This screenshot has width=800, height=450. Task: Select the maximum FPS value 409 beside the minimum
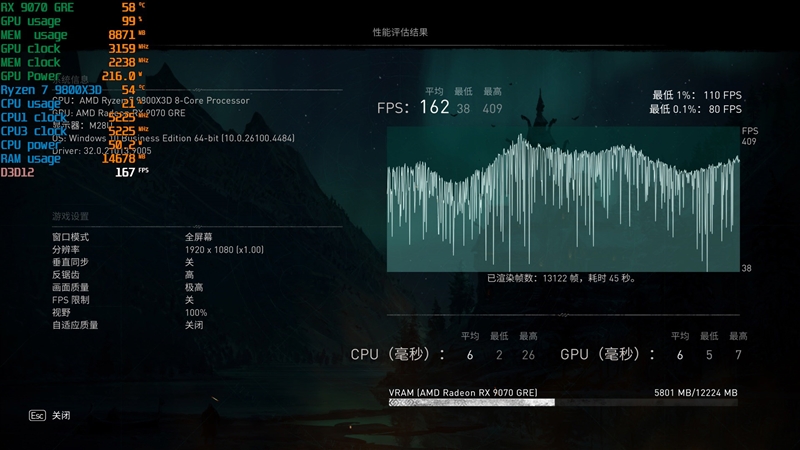point(492,109)
